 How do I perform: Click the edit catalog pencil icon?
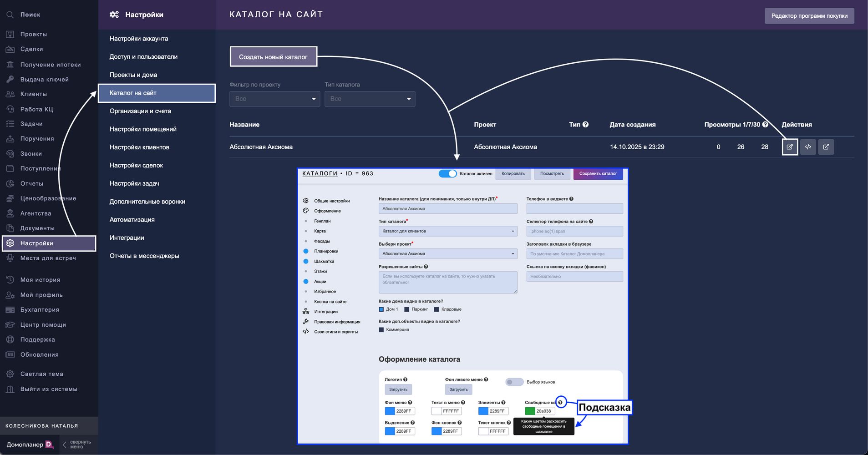tap(790, 147)
